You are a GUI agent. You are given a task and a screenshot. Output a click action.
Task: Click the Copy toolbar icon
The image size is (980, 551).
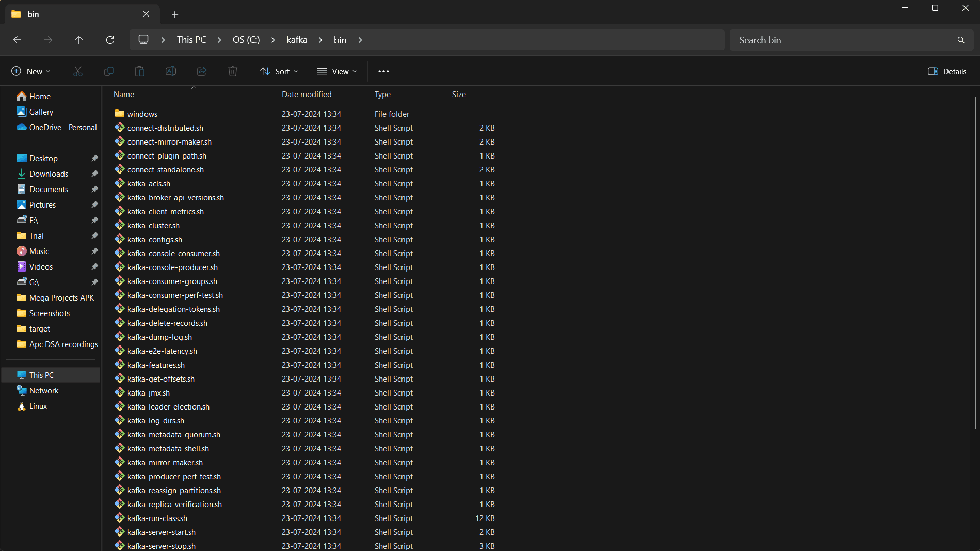109,71
